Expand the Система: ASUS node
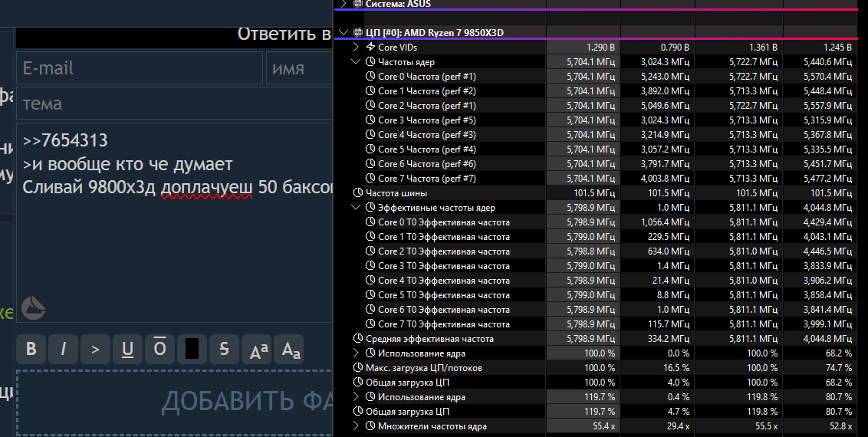The height and width of the screenshot is (437, 868). 344,4
